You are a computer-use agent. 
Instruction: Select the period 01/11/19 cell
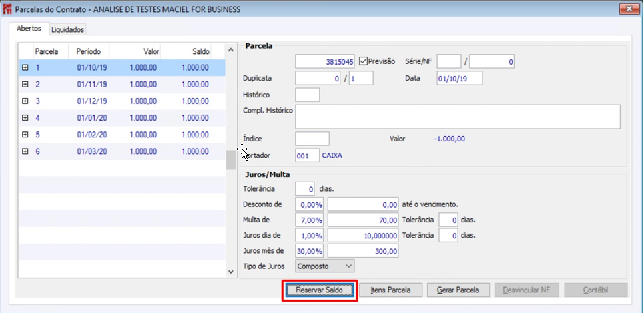pos(92,84)
